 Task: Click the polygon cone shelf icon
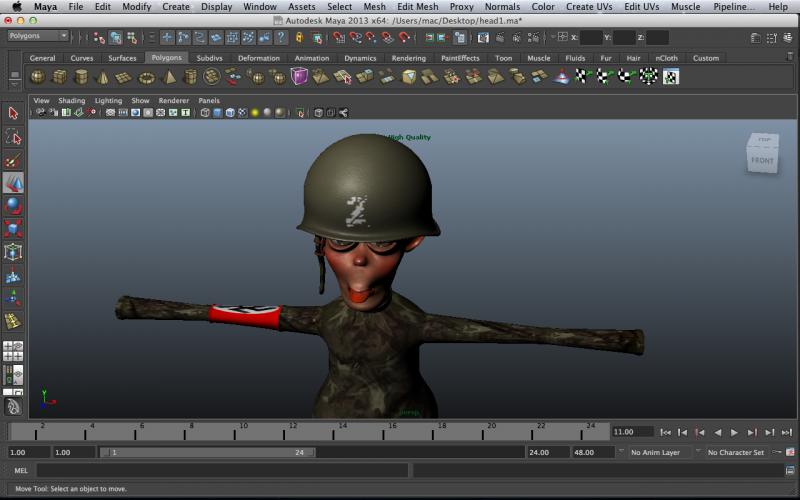(103, 77)
